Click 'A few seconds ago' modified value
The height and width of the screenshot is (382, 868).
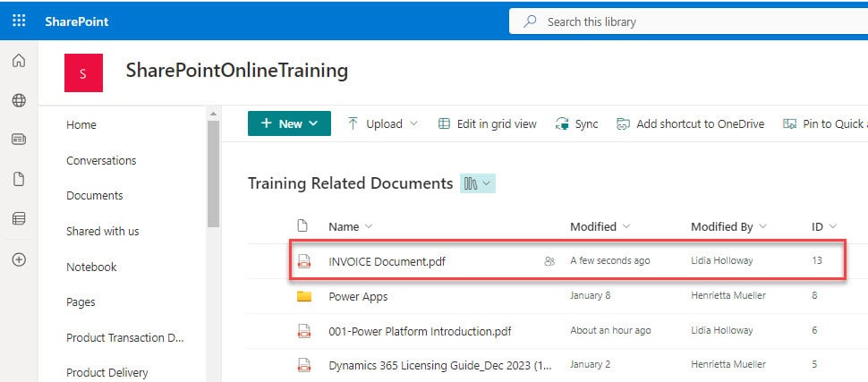[x=610, y=260]
